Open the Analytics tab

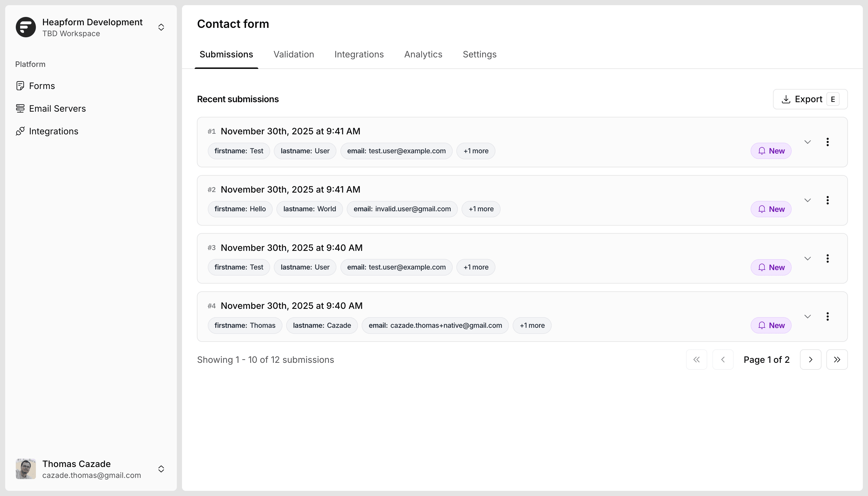click(423, 55)
